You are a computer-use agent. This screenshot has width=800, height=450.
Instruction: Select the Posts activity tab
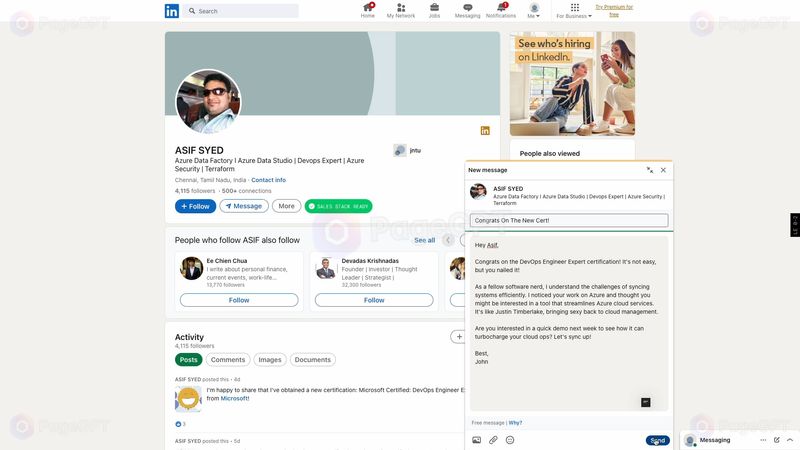coord(188,360)
